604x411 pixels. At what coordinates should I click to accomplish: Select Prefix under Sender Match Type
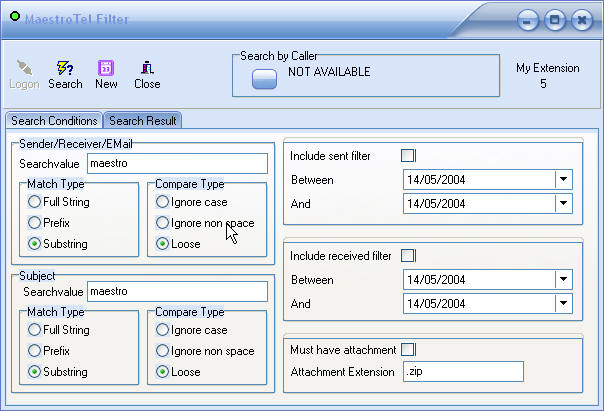click(x=34, y=222)
